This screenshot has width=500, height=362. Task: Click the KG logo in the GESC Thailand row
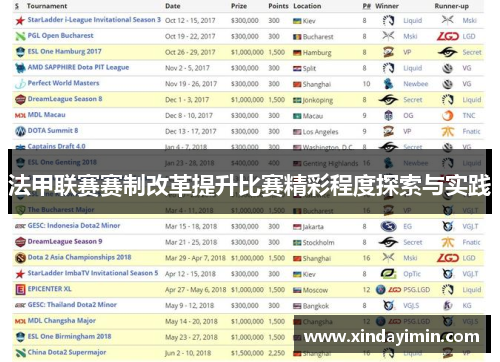[x=447, y=305]
